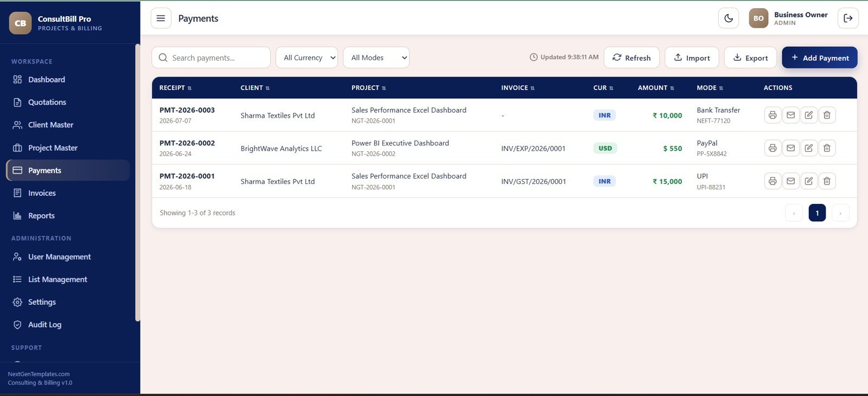Click Add Payment button
This screenshot has height=396, width=868.
tap(820, 58)
